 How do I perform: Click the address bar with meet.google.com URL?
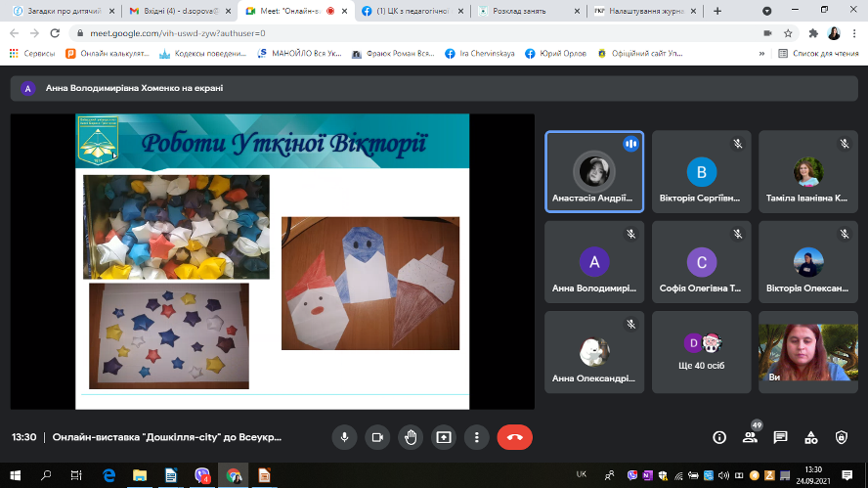435,33
